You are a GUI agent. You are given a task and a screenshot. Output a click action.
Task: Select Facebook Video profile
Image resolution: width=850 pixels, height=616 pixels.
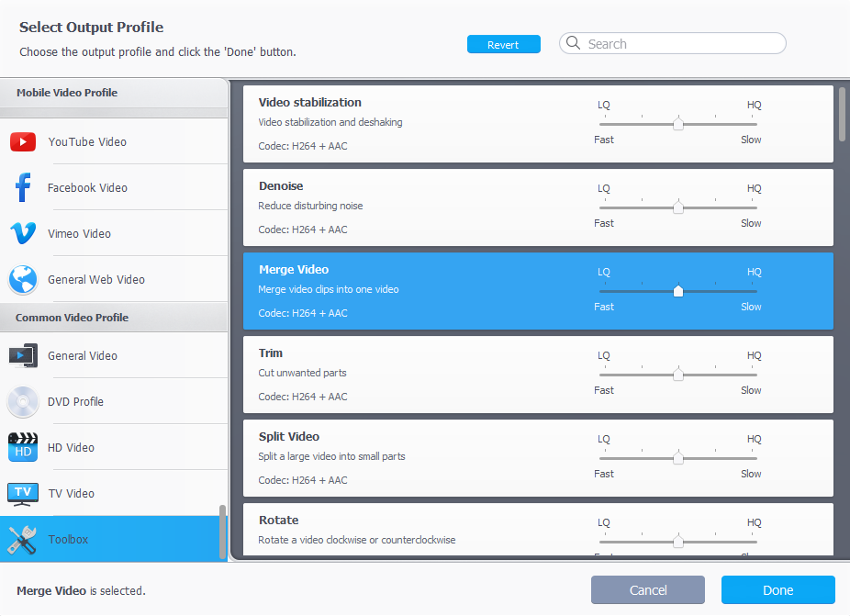[114, 187]
